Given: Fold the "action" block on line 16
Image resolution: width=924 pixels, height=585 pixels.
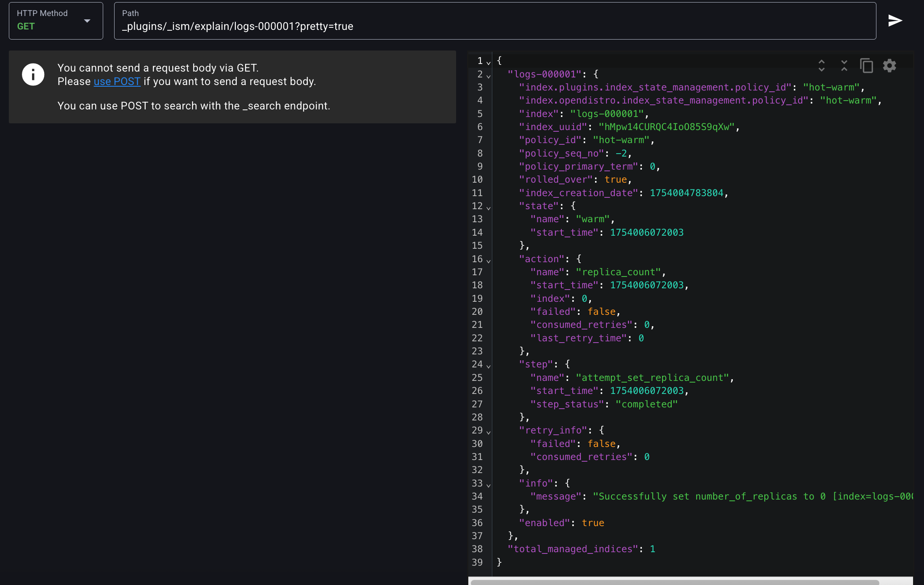Looking at the screenshot, I should click(x=489, y=261).
